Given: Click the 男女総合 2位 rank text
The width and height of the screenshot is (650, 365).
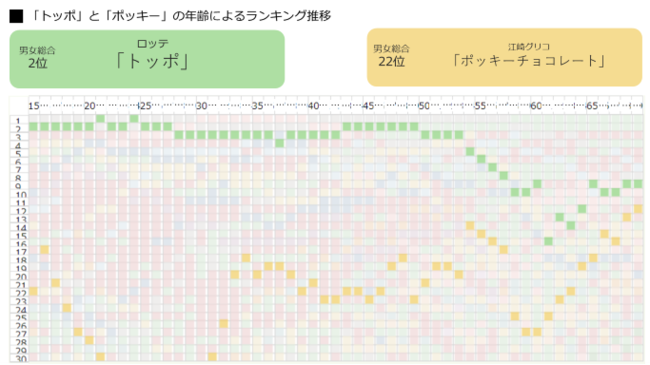Looking at the screenshot, I should 37,57.
